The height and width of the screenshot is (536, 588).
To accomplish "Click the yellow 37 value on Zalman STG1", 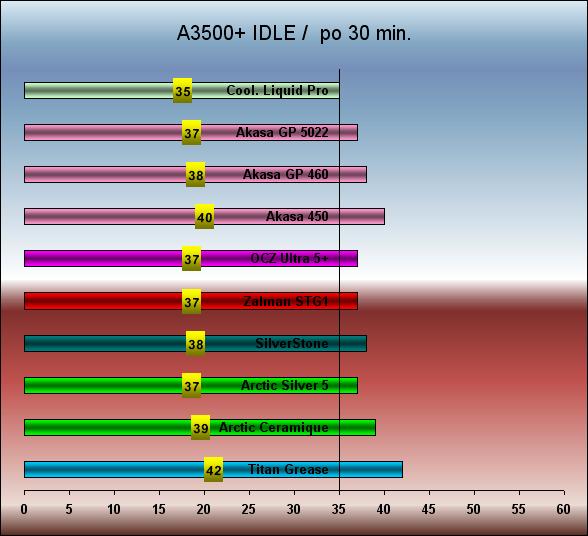I will pos(192,301).
